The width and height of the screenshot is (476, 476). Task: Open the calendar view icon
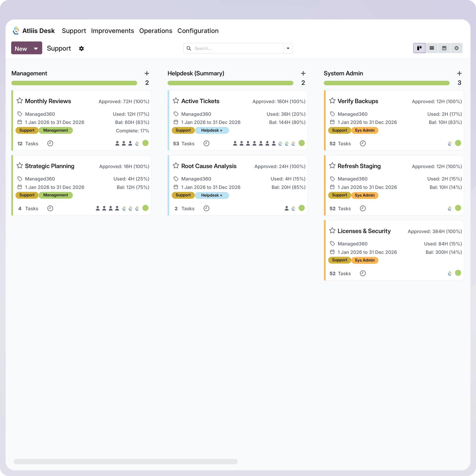(444, 48)
